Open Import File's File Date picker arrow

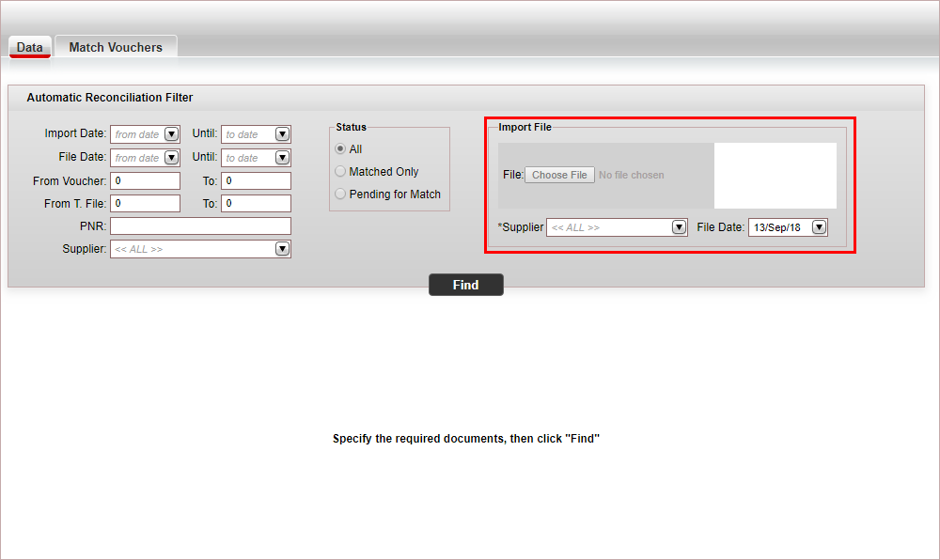(x=819, y=227)
